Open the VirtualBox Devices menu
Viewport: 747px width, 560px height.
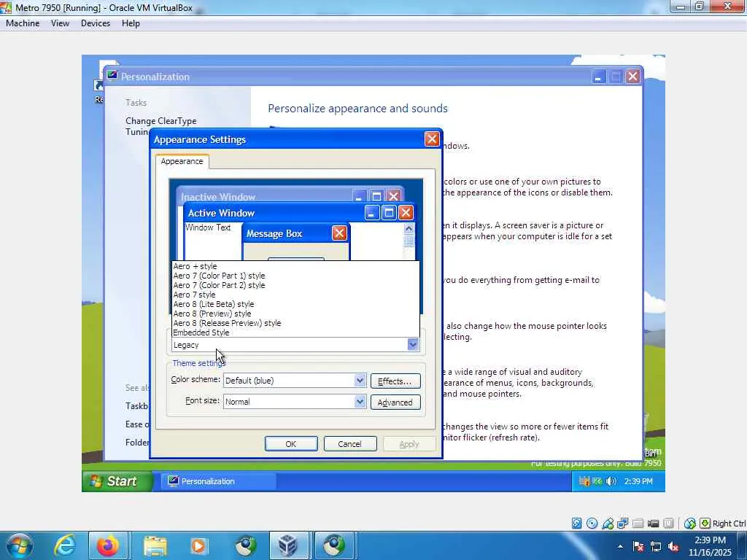[x=96, y=23]
